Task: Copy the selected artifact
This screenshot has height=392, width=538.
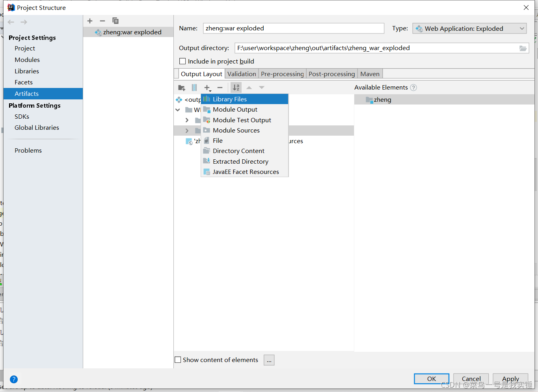Action: tap(115, 21)
